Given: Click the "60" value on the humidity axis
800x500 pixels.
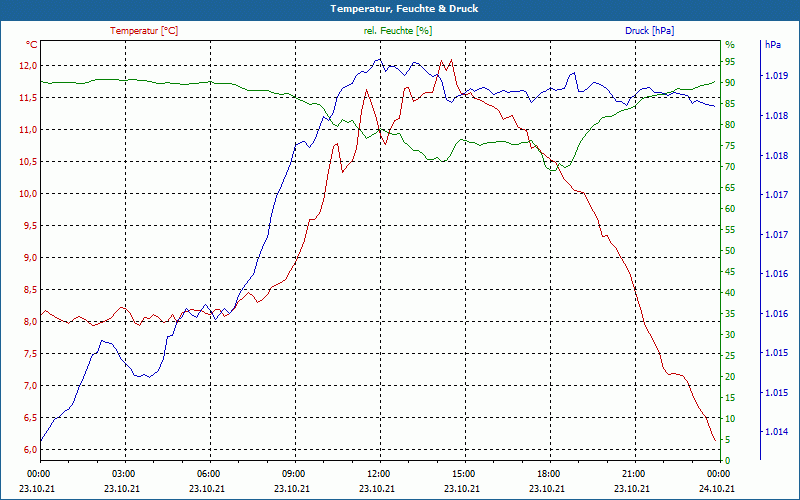Looking at the screenshot, I should pos(730,209).
